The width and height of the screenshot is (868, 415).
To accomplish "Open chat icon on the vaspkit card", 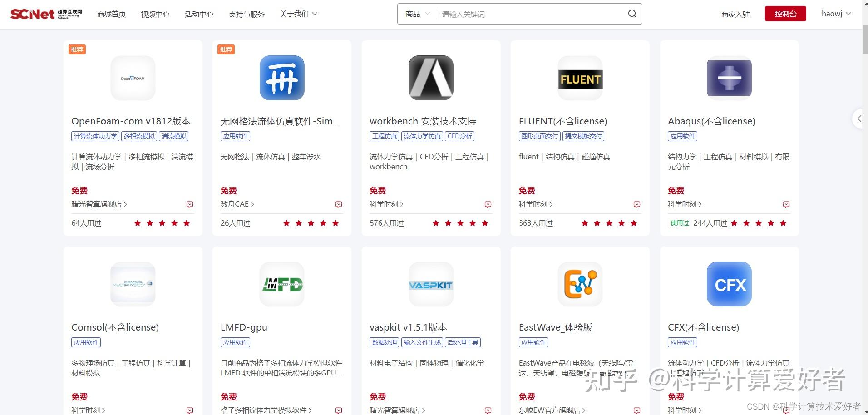I will click(x=488, y=410).
